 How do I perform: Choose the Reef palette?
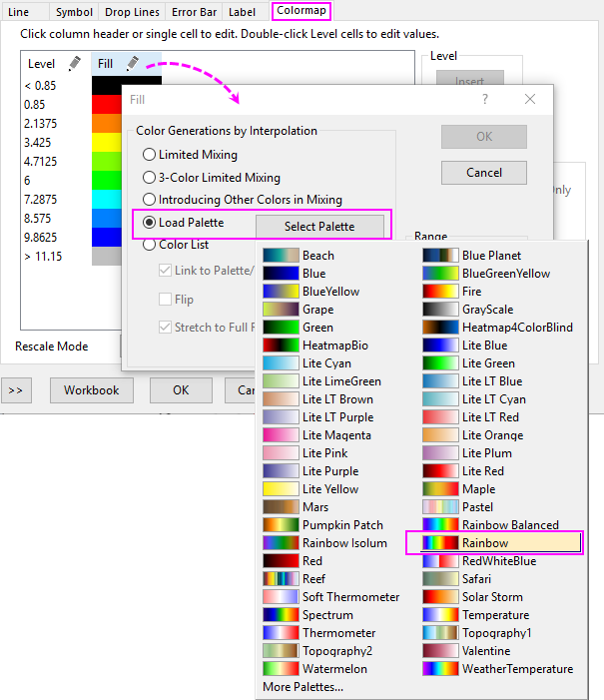(295, 579)
